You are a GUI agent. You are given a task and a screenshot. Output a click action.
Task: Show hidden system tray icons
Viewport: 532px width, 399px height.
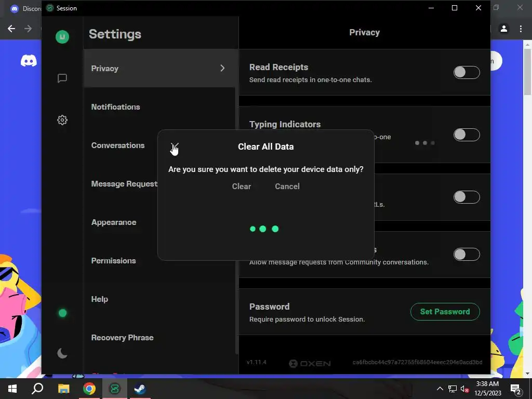click(x=440, y=389)
